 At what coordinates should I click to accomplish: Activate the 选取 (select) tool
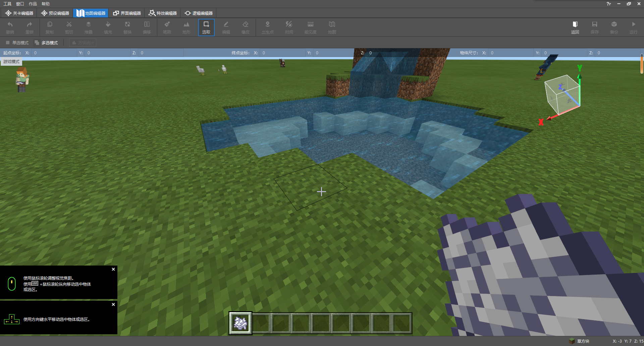206,27
